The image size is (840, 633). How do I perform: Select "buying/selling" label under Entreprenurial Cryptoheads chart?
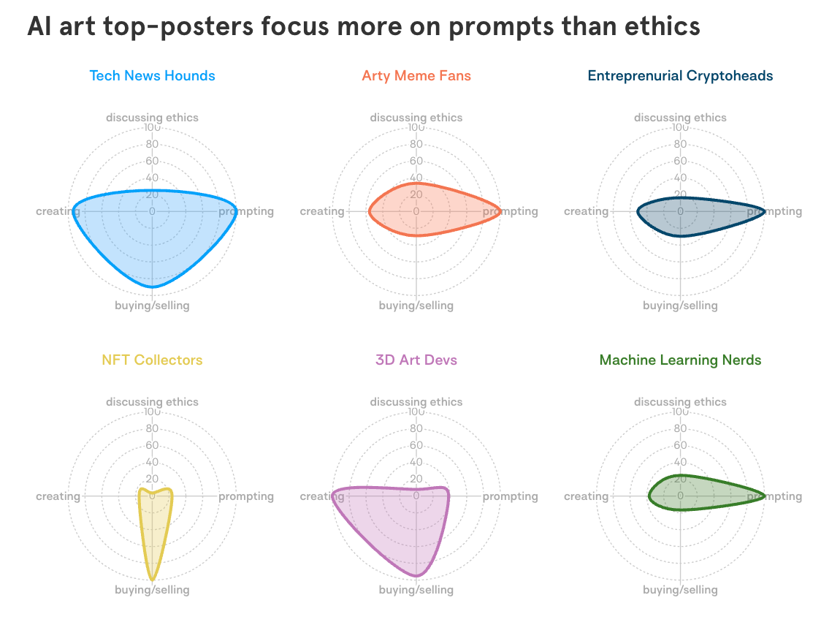(x=680, y=306)
